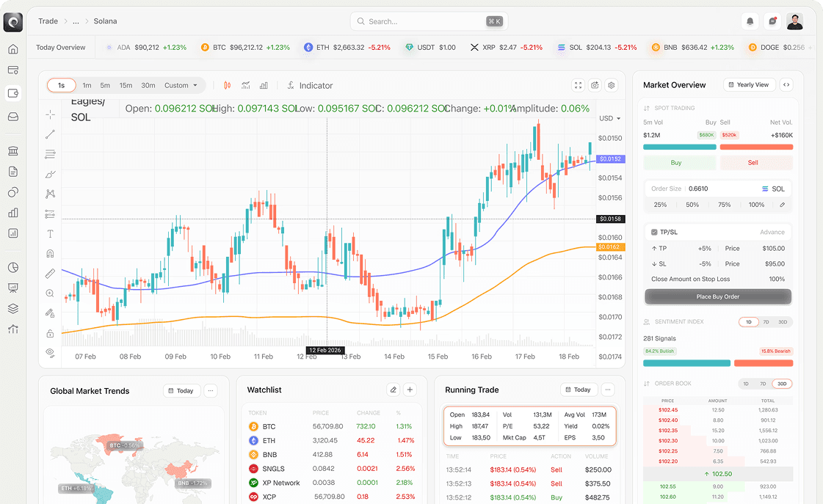This screenshot has height=504, width=823.
Task: Select 1D in Sentiment Index range
Action: point(749,322)
